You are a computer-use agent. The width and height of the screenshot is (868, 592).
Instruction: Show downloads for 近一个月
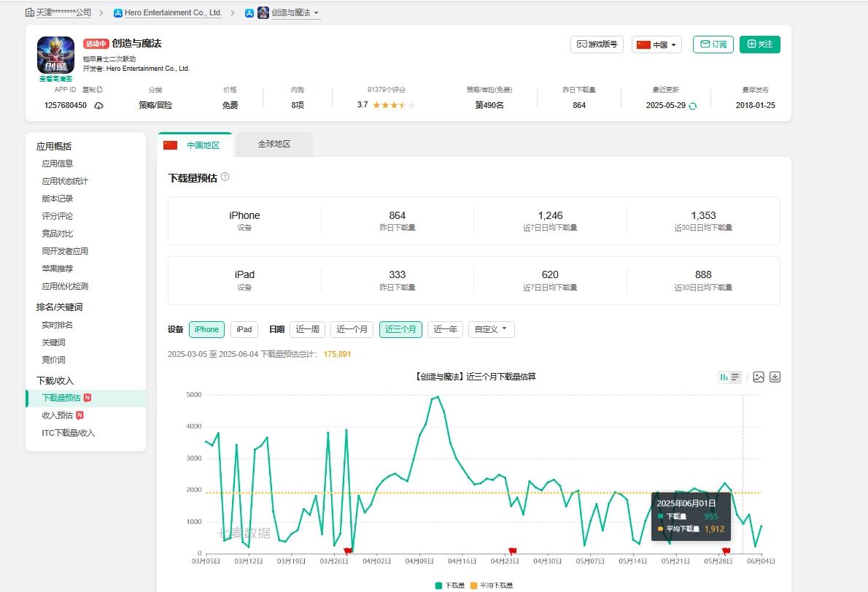click(352, 329)
